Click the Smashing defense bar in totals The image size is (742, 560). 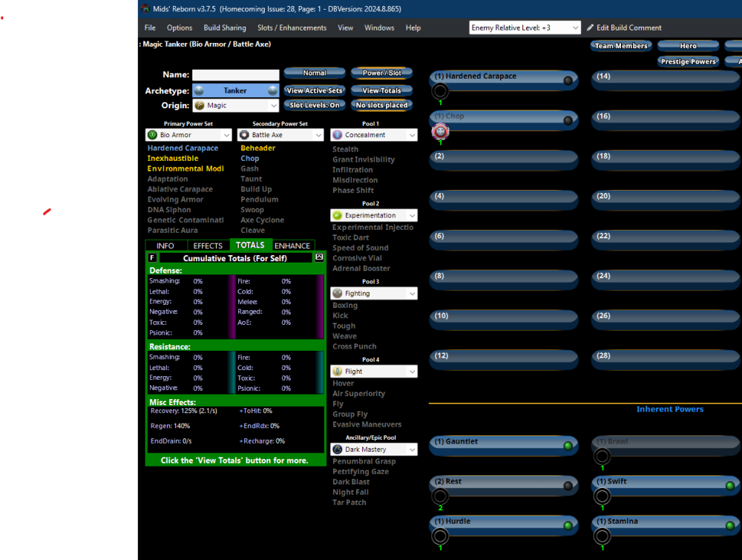214,282
